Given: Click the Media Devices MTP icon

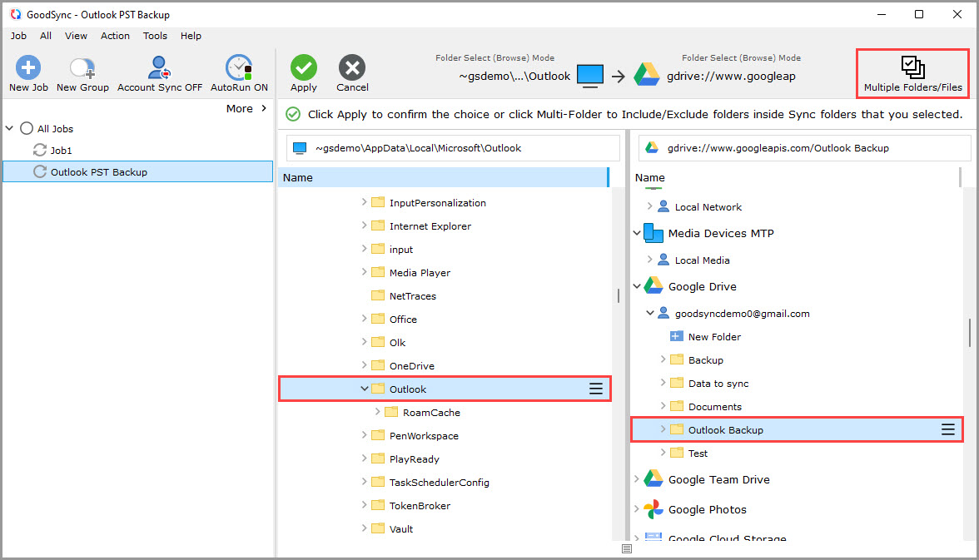Looking at the screenshot, I should [x=653, y=233].
